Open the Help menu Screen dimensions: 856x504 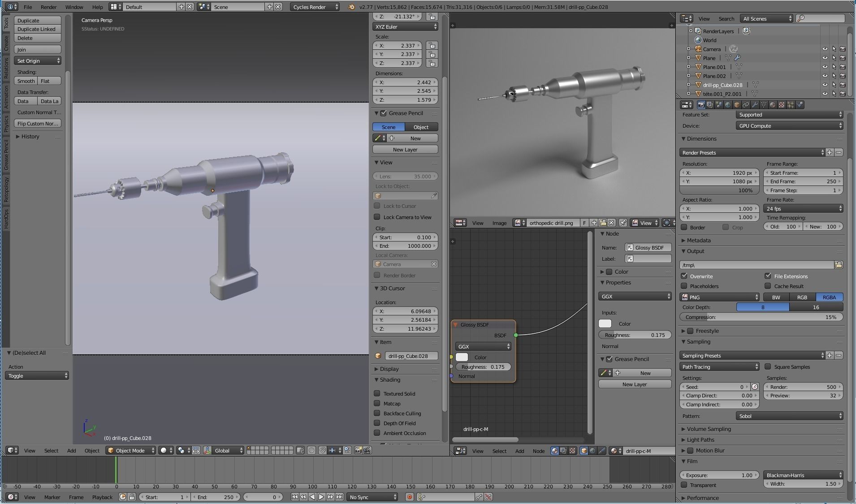click(x=97, y=7)
